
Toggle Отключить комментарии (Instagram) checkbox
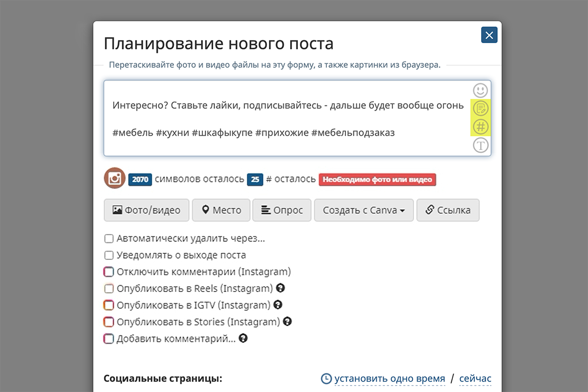(109, 271)
